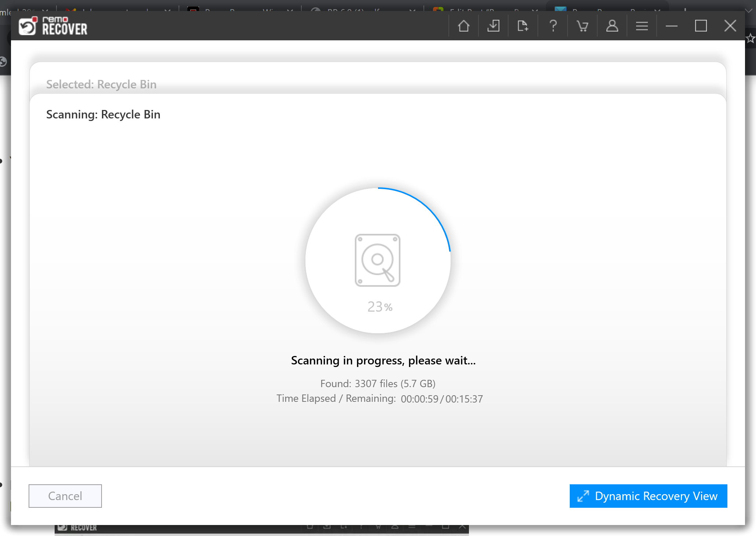The image size is (756, 536).
Task: Click the shopping cart icon
Action: (x=582, y=26)
